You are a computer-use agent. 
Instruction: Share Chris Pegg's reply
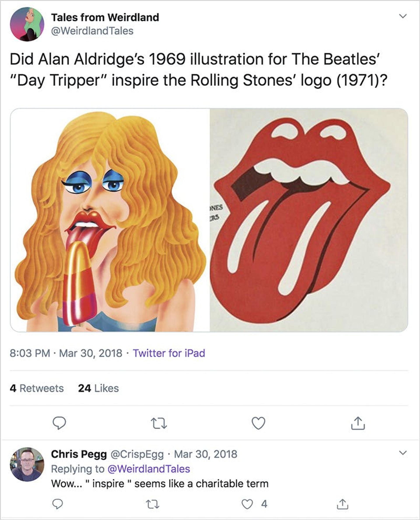click(x=343, y=504)
